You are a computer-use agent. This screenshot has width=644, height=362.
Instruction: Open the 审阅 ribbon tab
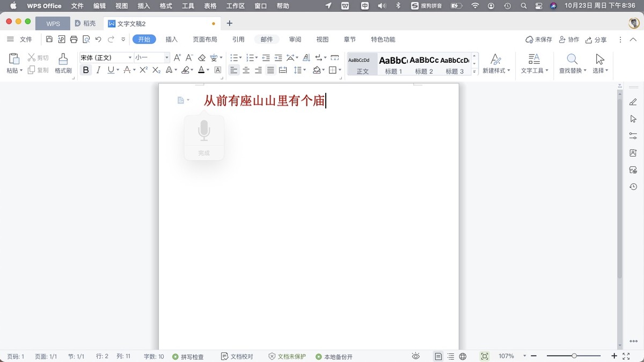295,40
